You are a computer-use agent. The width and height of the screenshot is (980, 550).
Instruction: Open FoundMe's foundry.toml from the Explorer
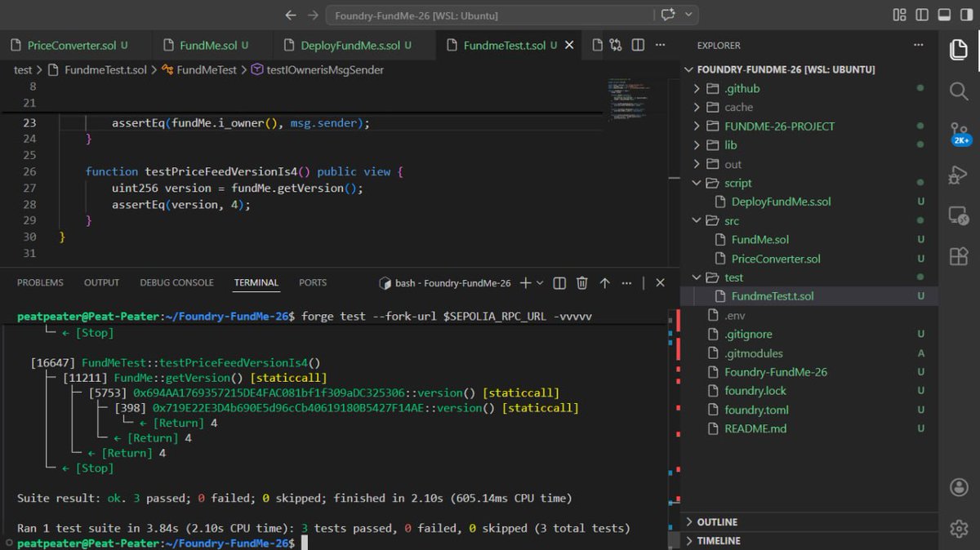(x=771, y=410)
